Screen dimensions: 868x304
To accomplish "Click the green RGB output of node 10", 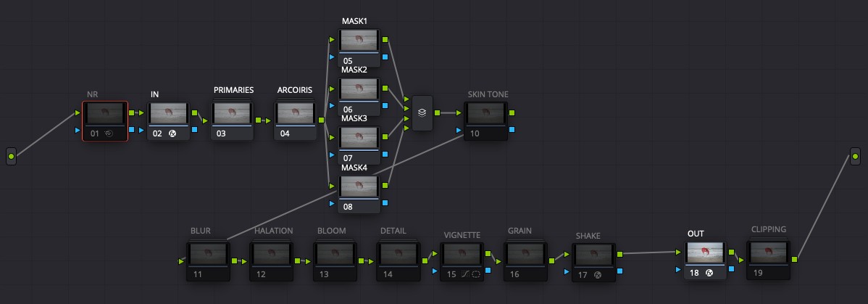I will tap(511, 112).
